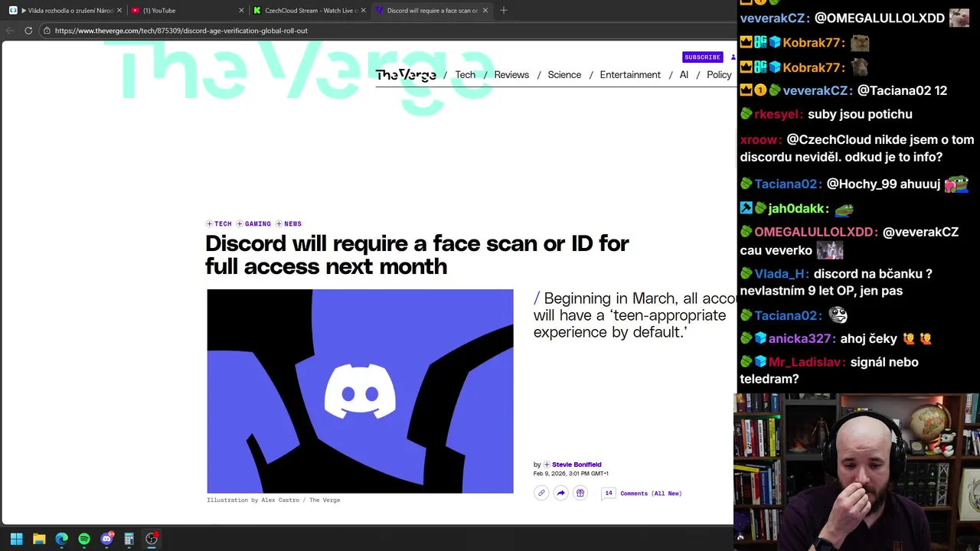Click the follow plus icon beside Stevie Bonifield
This screenshot has height=551, width=980.
point(547,465)
